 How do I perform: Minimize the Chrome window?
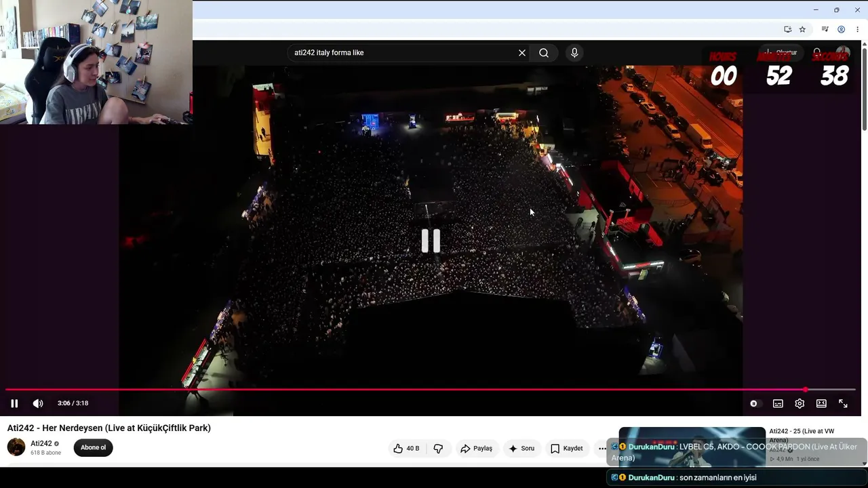tap(816, 9)
